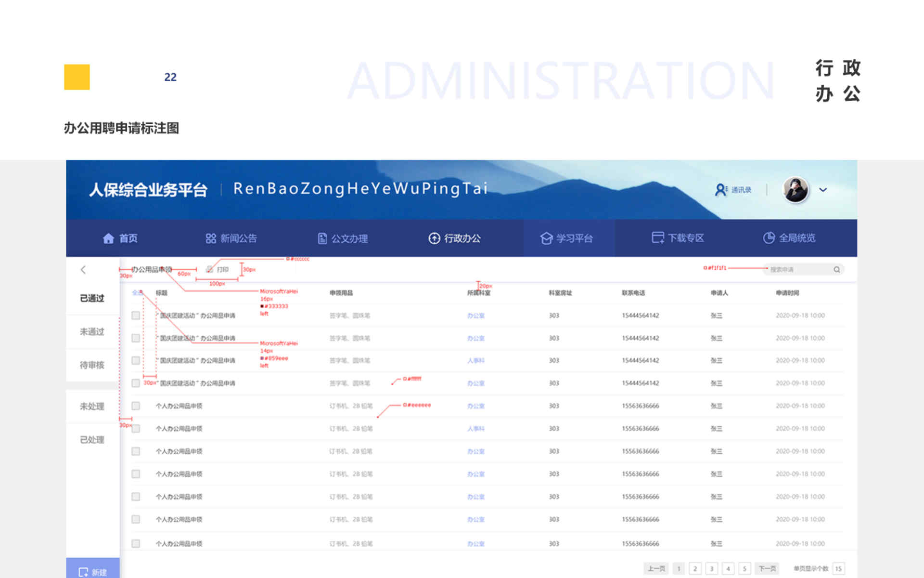The image size is (924, 578).
Task: Click the document icon for 公文办理
Action: point(322,238)
